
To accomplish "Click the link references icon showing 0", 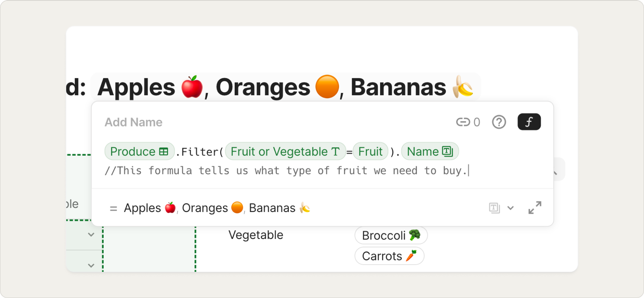I will click(x=468, y=122).
